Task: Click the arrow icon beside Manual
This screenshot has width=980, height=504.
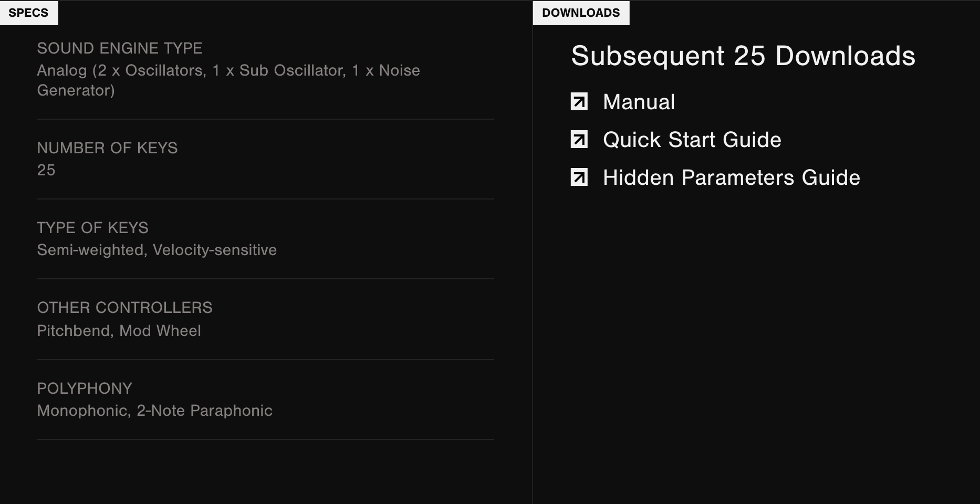Action: tap(579, 102)
